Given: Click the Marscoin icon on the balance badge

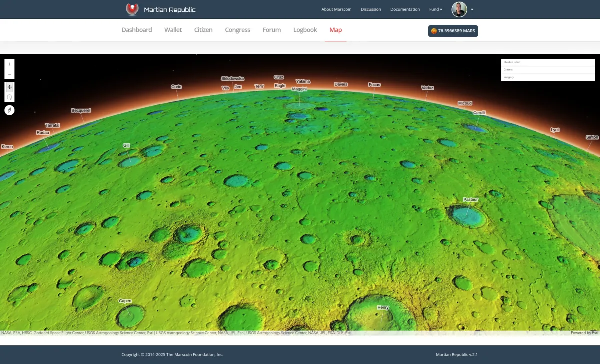Looking at the screenshot, I should [x=433, y=31].
